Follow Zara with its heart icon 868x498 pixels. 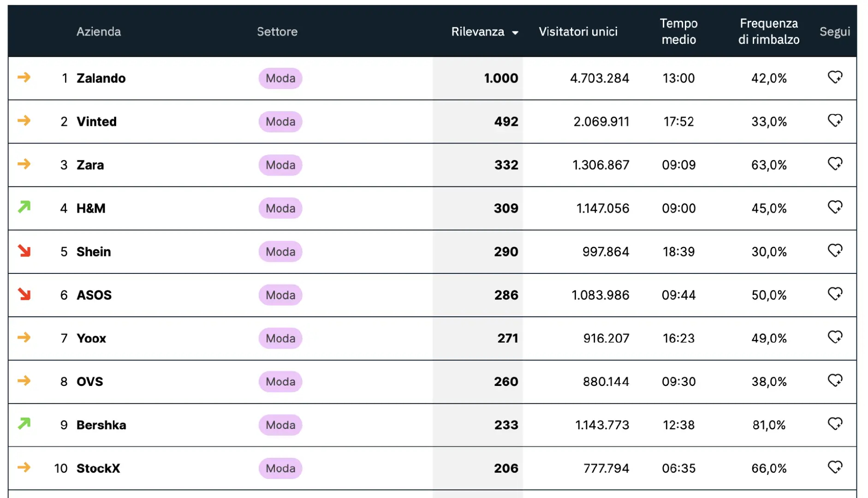[835, 164]
